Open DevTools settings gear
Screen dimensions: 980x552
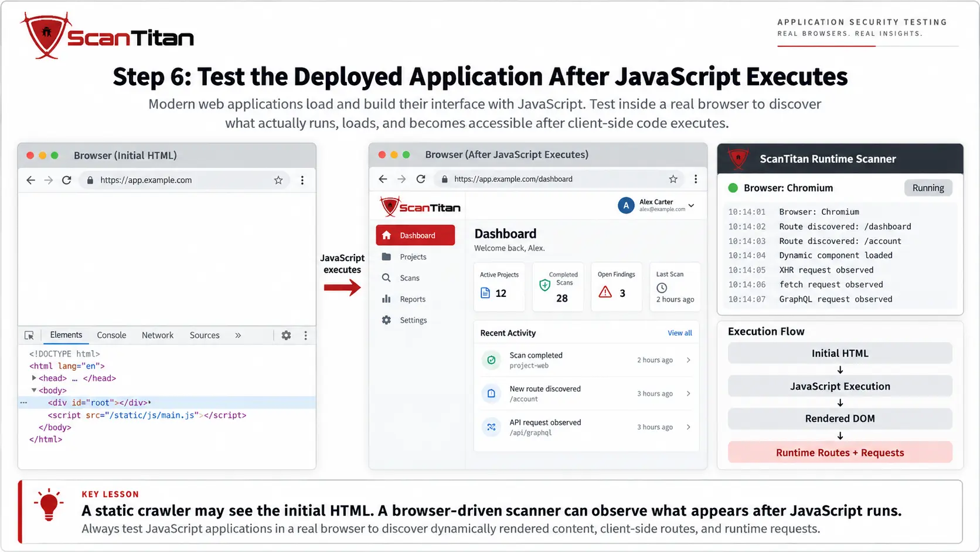pos(286,336)
